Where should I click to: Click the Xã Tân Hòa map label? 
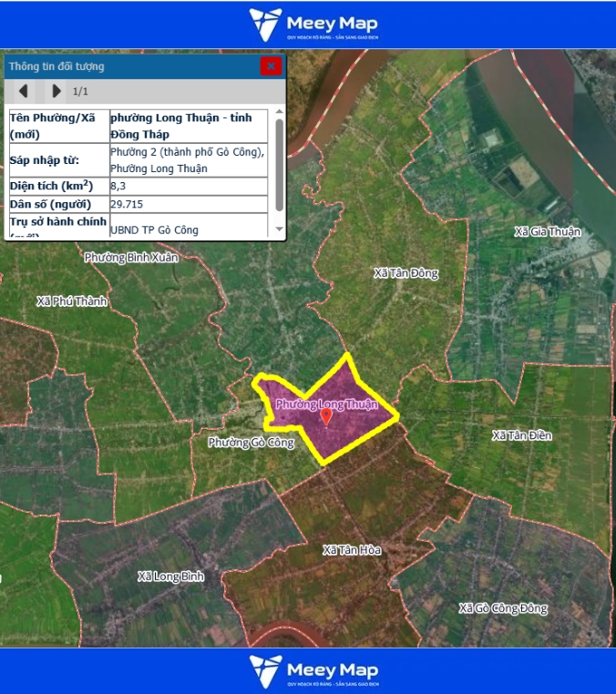(x=352, y=550)
